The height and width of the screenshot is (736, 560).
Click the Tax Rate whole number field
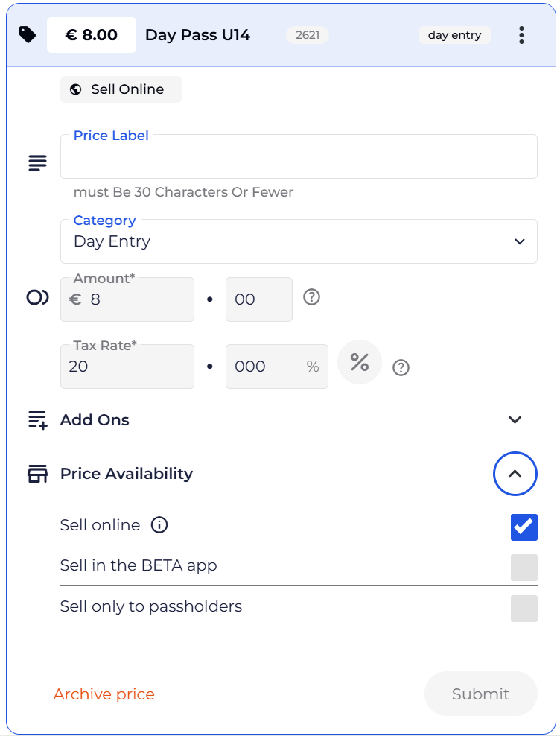pos(127,367)
